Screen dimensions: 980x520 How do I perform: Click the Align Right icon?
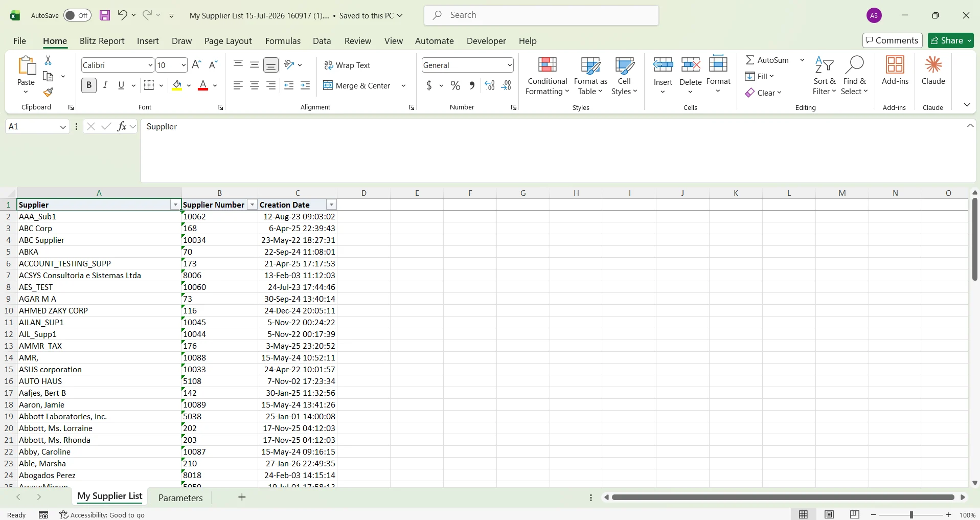tap(271, 85)
